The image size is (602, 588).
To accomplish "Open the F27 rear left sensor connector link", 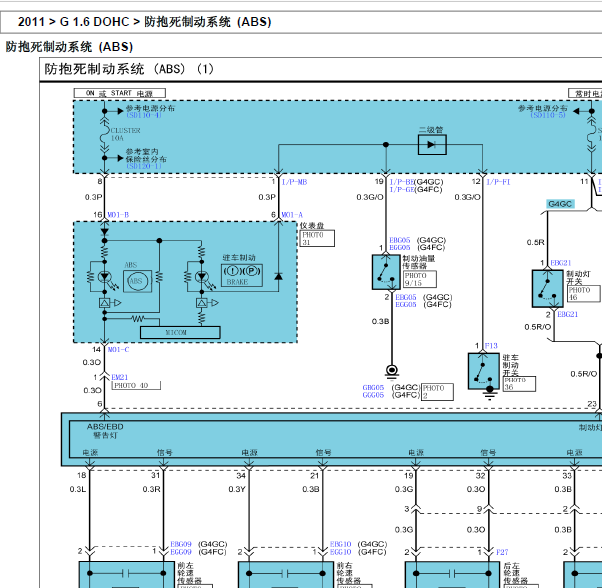I will point(502,552).
